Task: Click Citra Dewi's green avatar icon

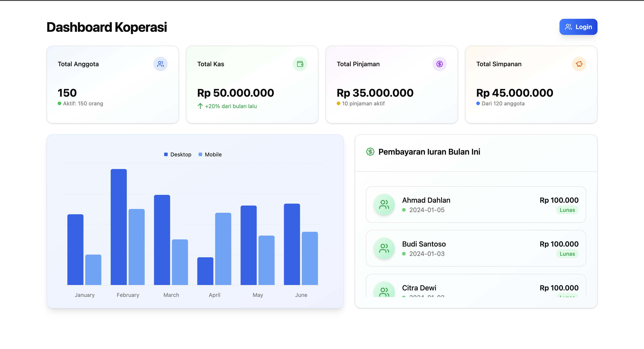Action: (384, 291)
